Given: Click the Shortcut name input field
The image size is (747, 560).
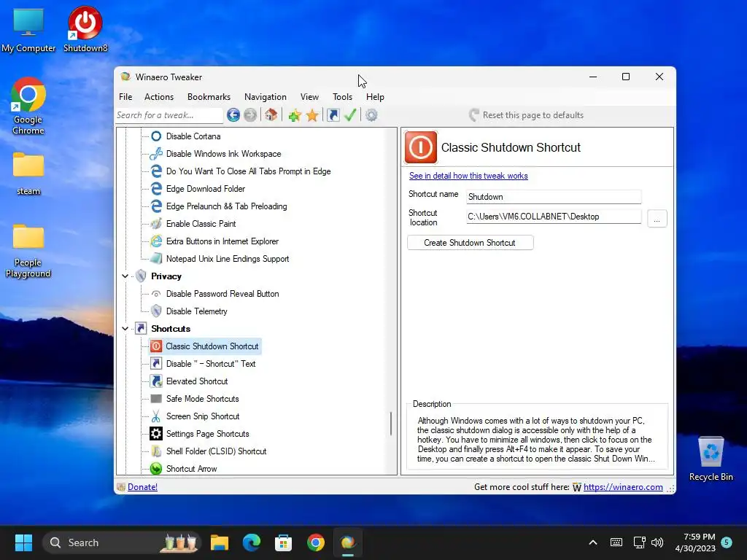Looking at the screenshot, I should tap(554, 197).
